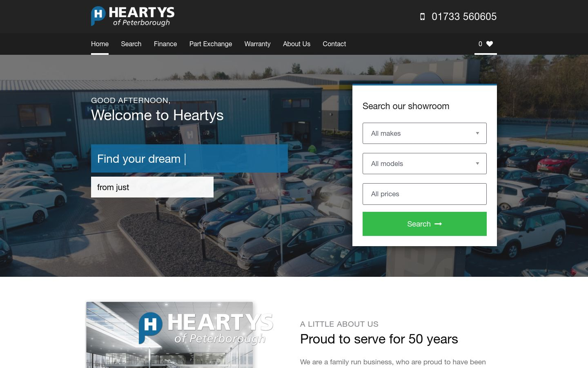Open the Search page from navigation

(131, 44)
